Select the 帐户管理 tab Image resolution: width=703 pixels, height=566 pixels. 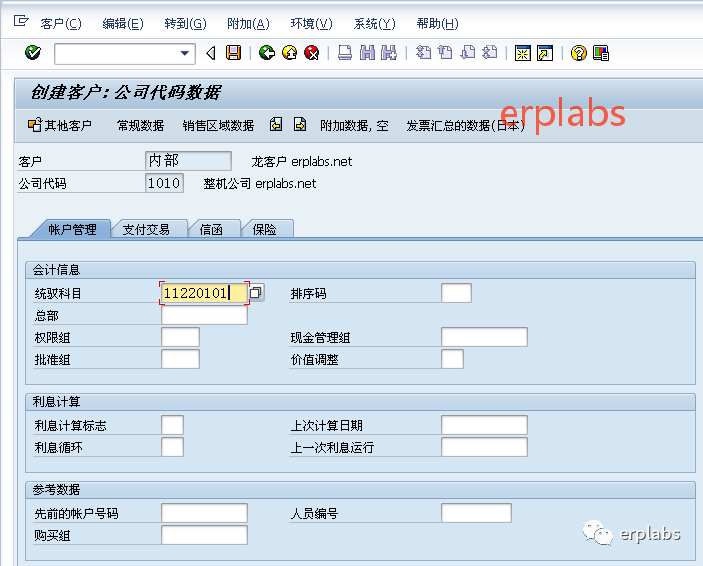(x=72, y=230)
